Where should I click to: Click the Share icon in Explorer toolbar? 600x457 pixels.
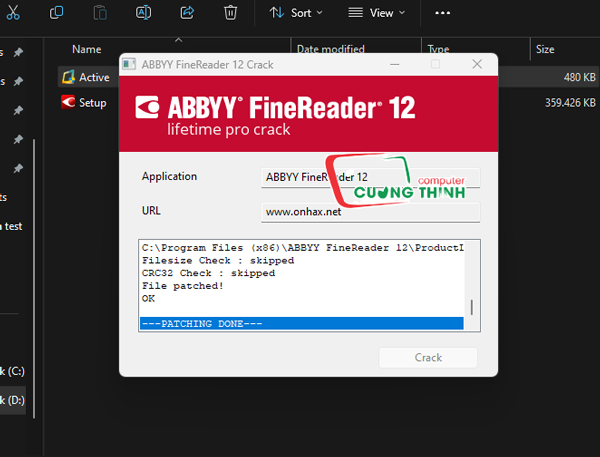[x=187, y=13]
